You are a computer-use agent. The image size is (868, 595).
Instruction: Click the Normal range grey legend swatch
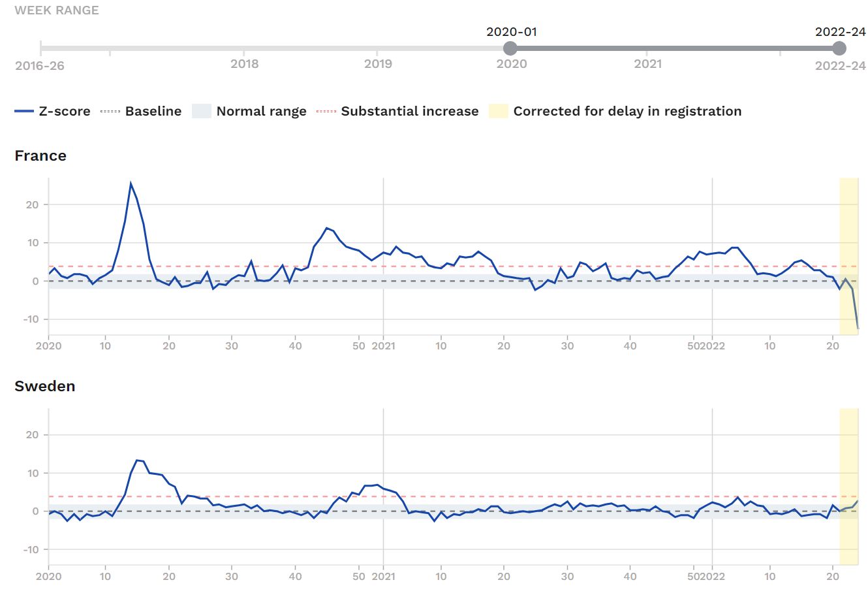coord(202,112)
